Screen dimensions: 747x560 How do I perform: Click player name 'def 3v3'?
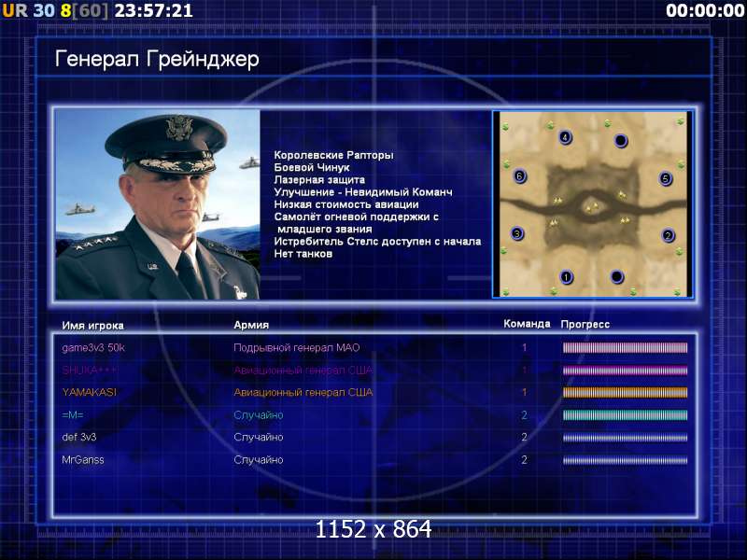coord(79,437)
